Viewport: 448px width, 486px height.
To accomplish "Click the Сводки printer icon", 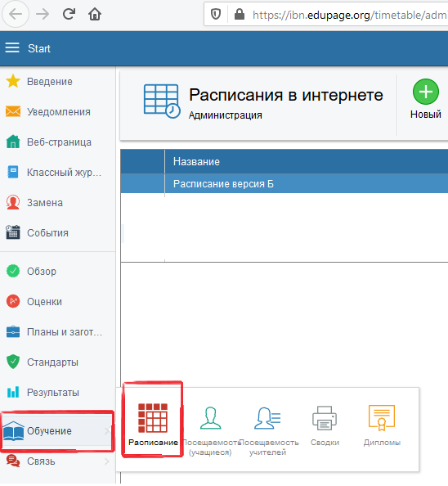I will click(325, 418).
